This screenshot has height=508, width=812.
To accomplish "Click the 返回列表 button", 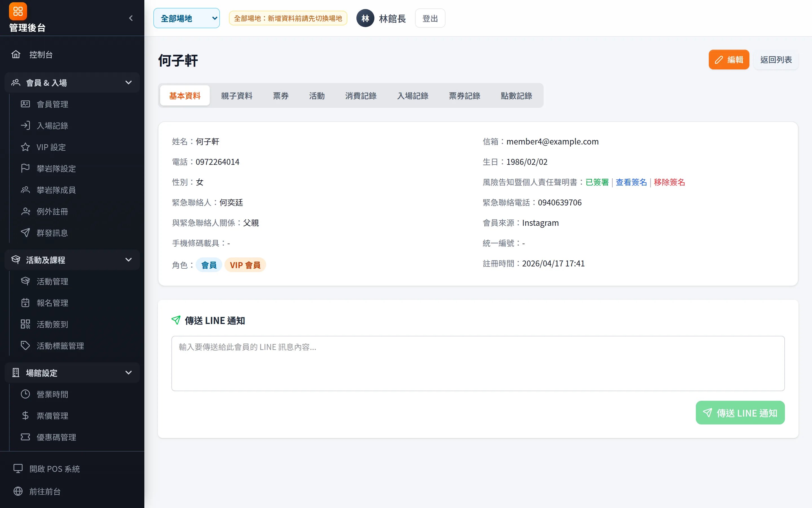I will point(776,60).
